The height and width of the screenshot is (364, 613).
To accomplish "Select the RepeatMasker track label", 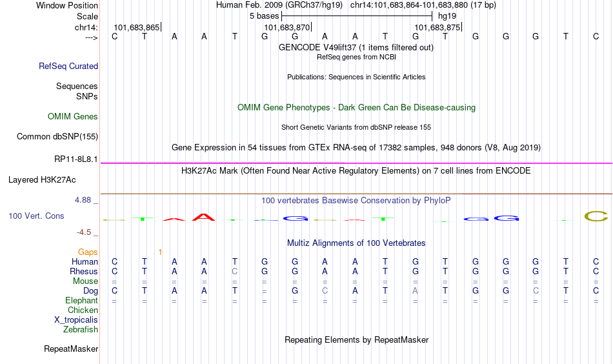I will tap(71, 349).
